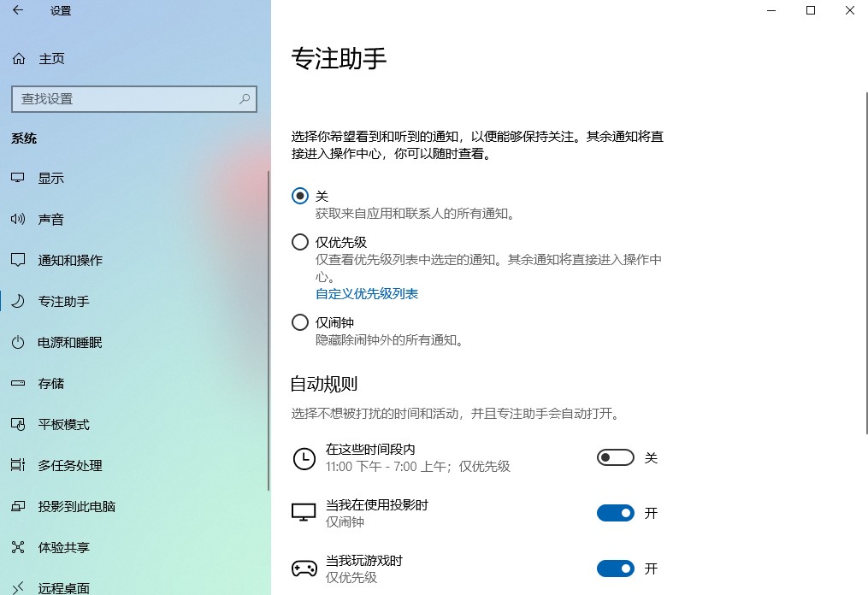Click the Tablet mode (平板模式) icon
868x595 pixels.
(18, 425)
